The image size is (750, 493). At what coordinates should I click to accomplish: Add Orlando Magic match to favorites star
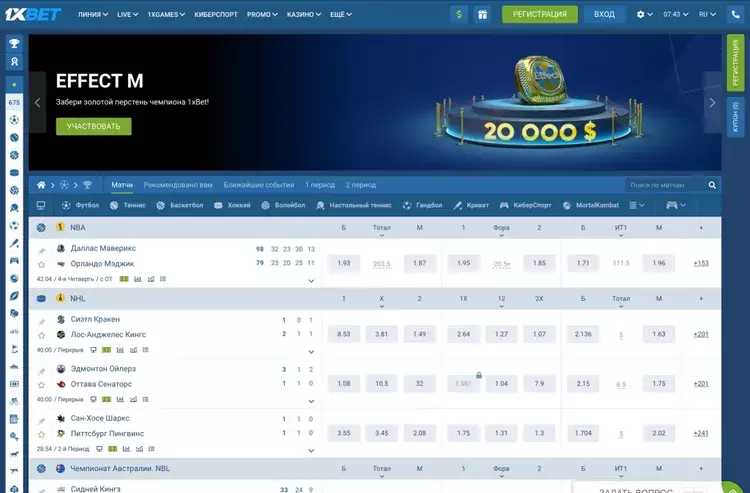[x=42, y=264]
